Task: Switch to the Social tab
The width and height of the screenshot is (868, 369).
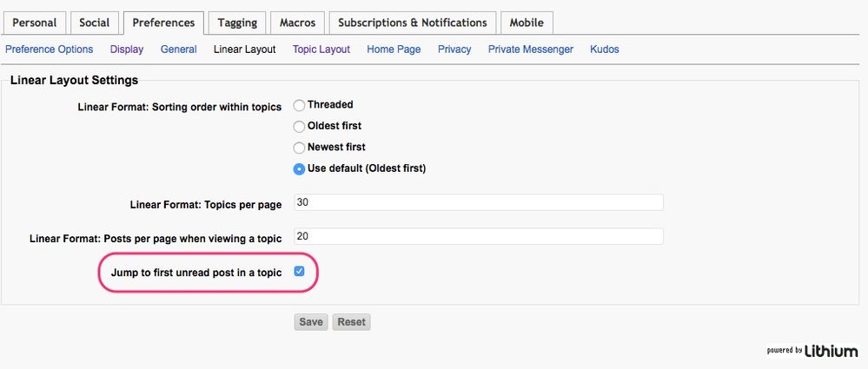Action: [94, 23]
